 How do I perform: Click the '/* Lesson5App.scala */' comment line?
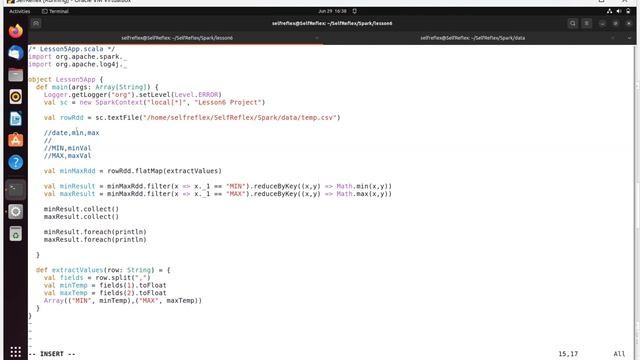tap(71, 49)
